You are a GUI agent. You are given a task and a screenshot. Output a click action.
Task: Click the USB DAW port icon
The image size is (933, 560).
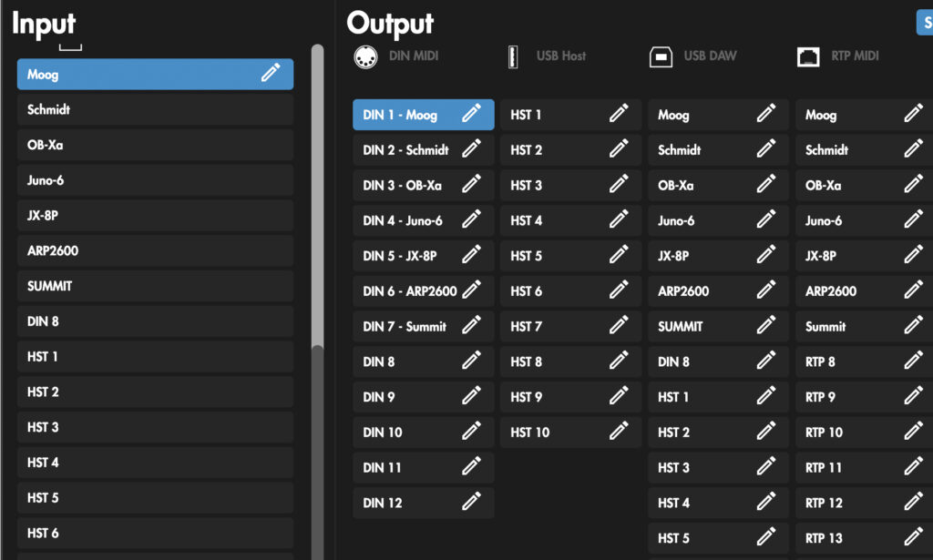661,57
